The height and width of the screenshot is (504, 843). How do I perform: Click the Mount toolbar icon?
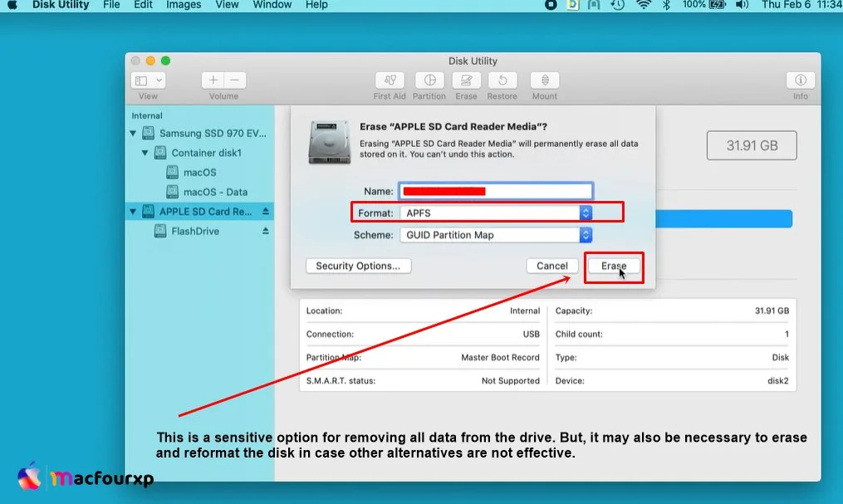point(545,81)
